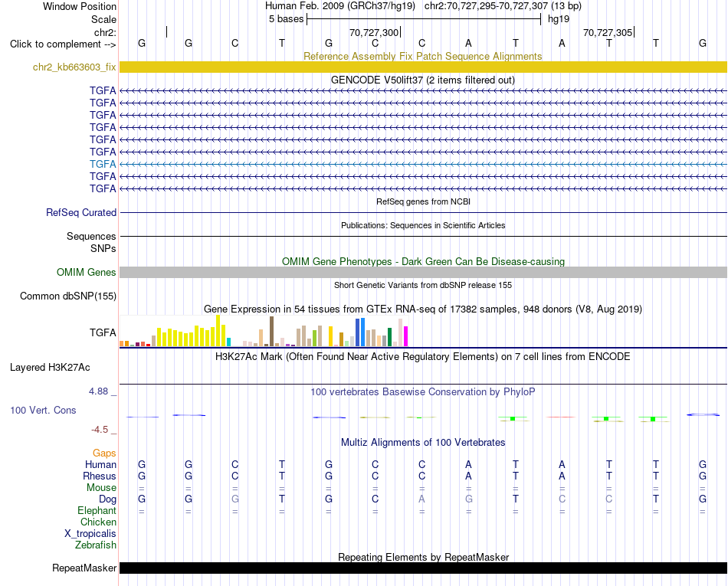Open Reference Assembly Fix Patch Sequence Alignments title
This screenshot has height=586, width=728.
tap(422, 56)
